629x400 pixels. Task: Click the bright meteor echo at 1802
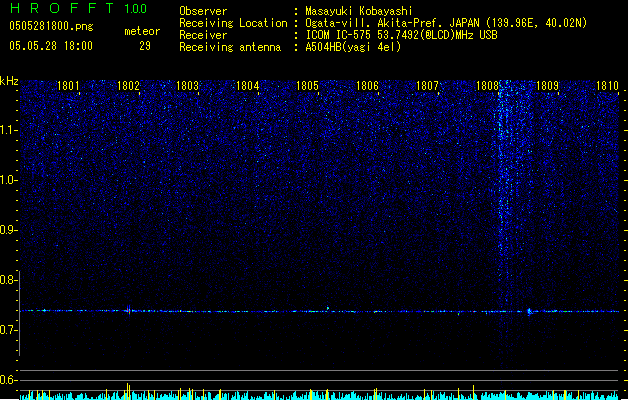tap(129, 310)
